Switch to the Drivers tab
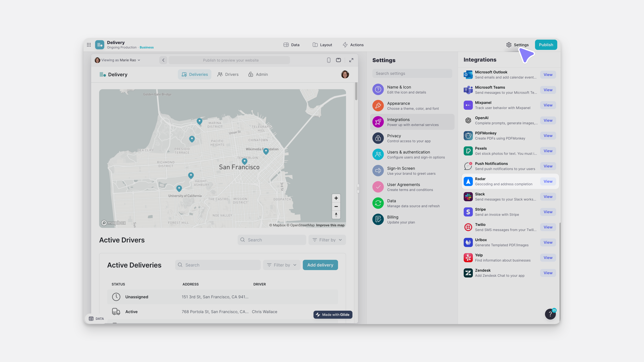644x362 pixels. pos(228,74)
